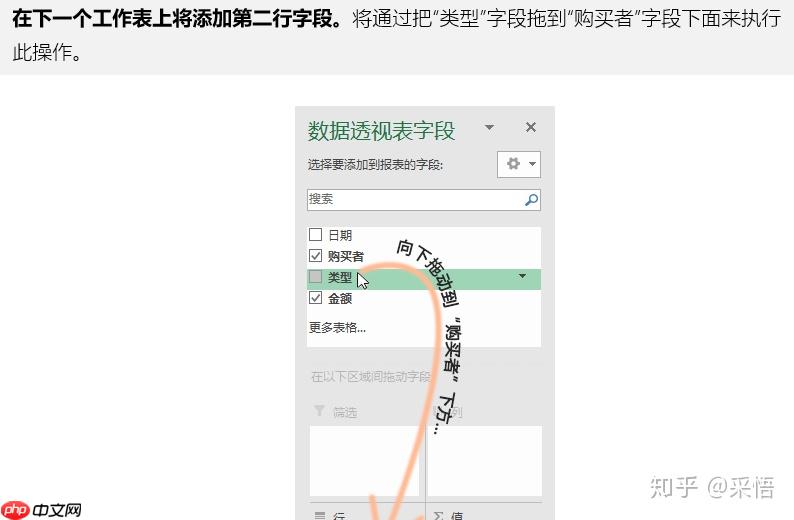
Task: Select the 购买者 field label
Action: coord(345,256)
